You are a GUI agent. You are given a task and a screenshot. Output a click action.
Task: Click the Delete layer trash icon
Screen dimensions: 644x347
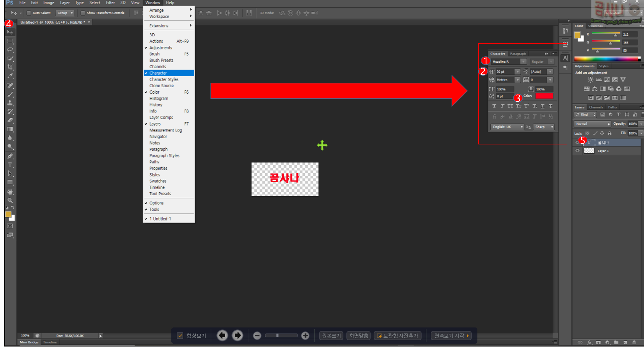coord(634,343)
